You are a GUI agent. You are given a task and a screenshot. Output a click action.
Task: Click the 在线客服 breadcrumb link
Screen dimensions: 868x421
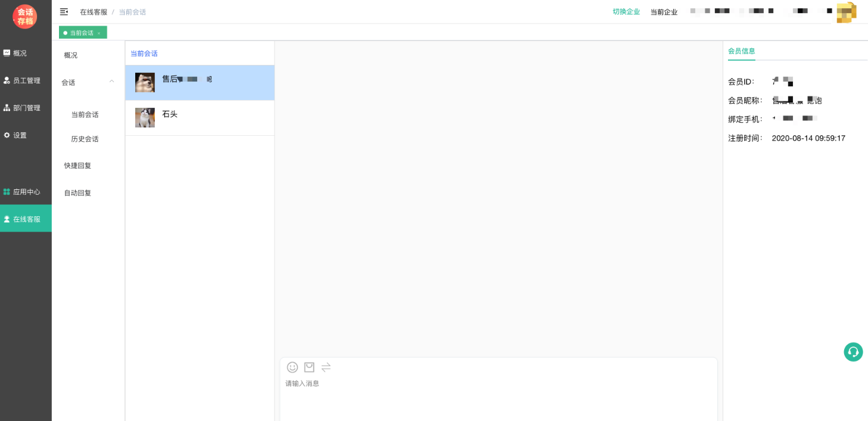[x=94, y=12]
